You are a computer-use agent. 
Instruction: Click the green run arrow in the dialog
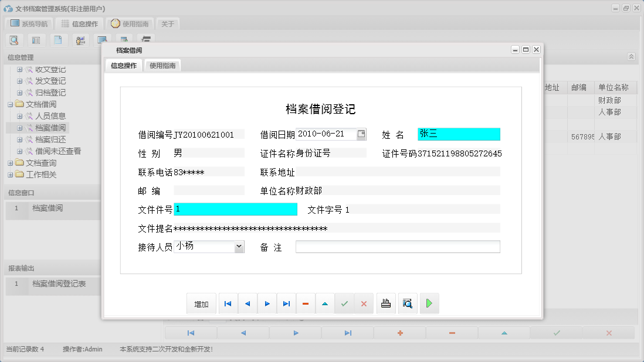click(429, 303)
